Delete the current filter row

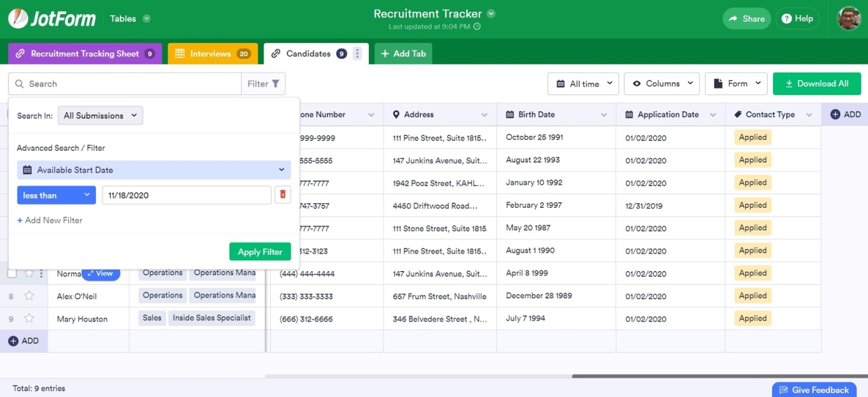pyautogui.click(x=283, y=195)
